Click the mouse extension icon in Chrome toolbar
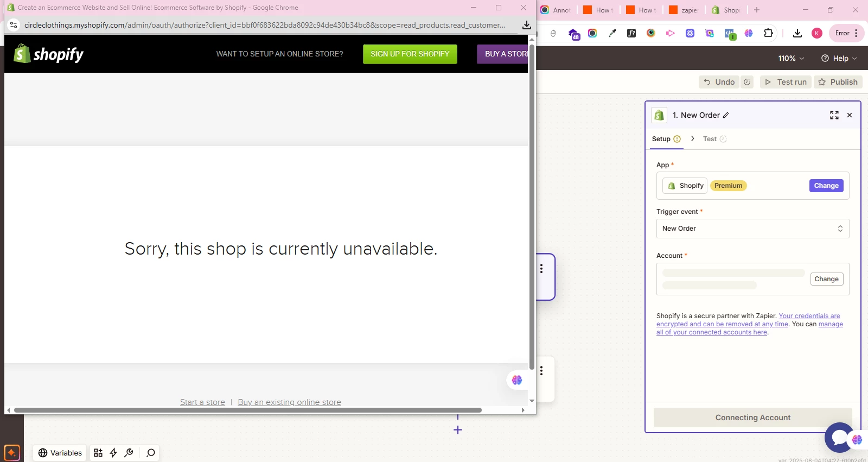 pos(553,33)
